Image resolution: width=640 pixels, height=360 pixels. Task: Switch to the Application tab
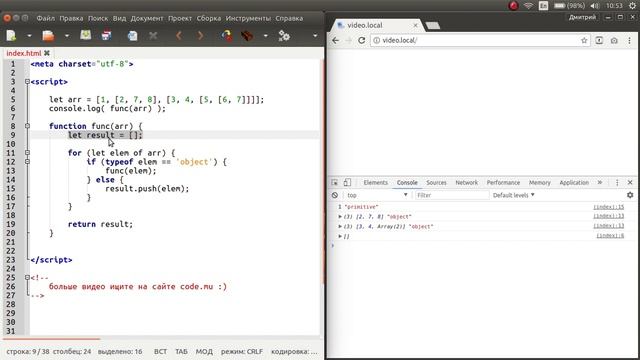coord(574,182)
